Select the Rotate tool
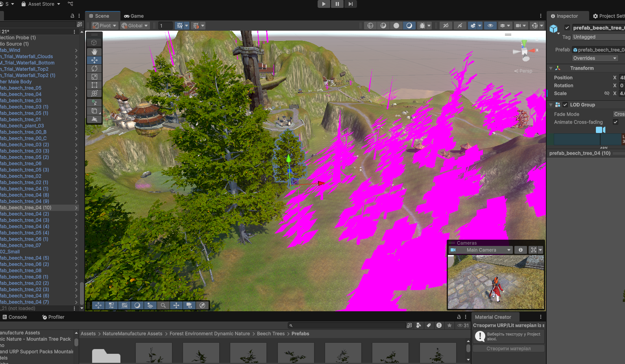 (x=94, y=68)
